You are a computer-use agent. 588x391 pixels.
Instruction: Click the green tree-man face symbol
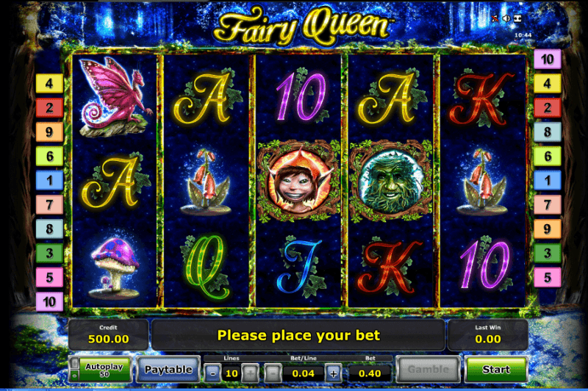coord(390,181)
